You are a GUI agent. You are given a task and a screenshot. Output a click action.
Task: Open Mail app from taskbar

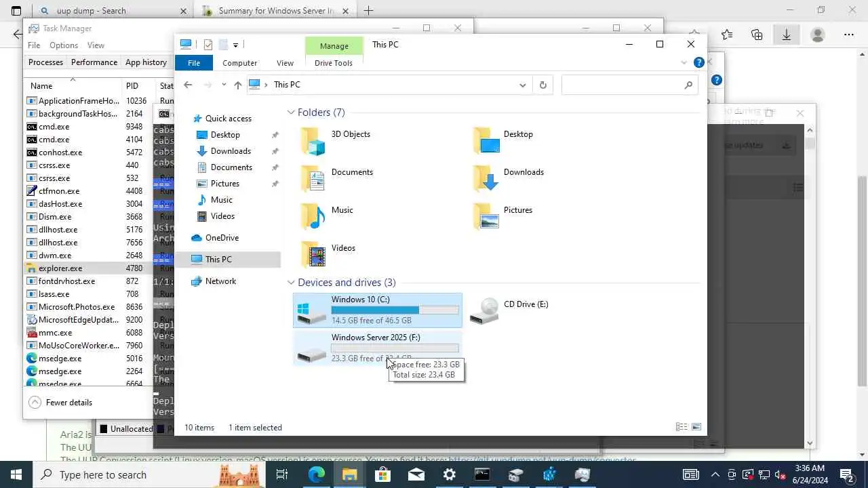(x=416, y=474)
